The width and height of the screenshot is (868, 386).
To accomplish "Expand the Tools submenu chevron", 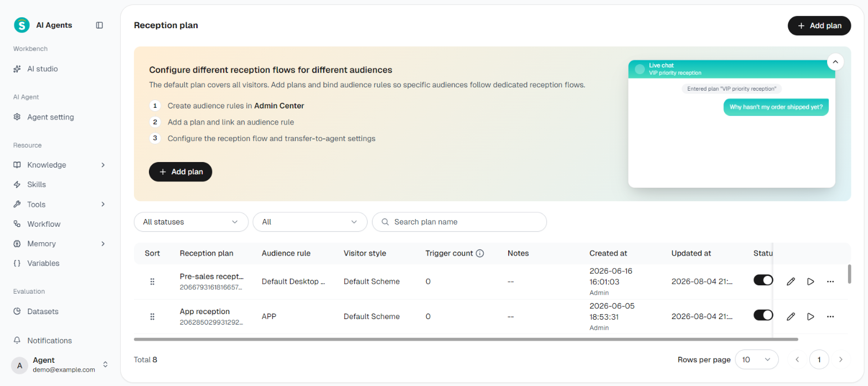I will [x=103, y=204].
